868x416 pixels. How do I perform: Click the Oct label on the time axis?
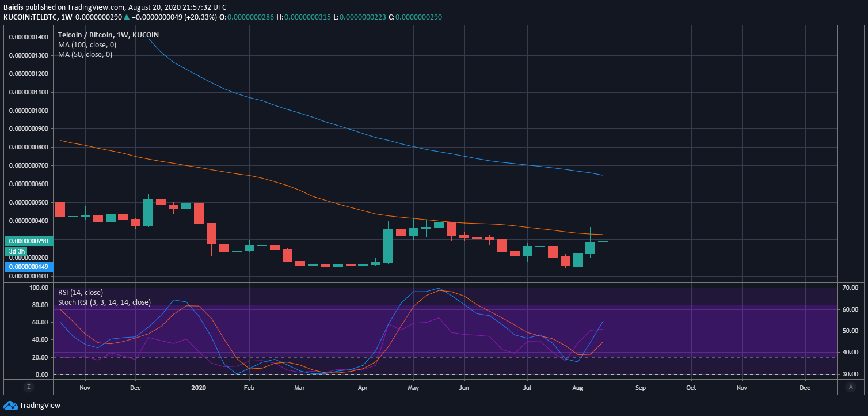691,388
